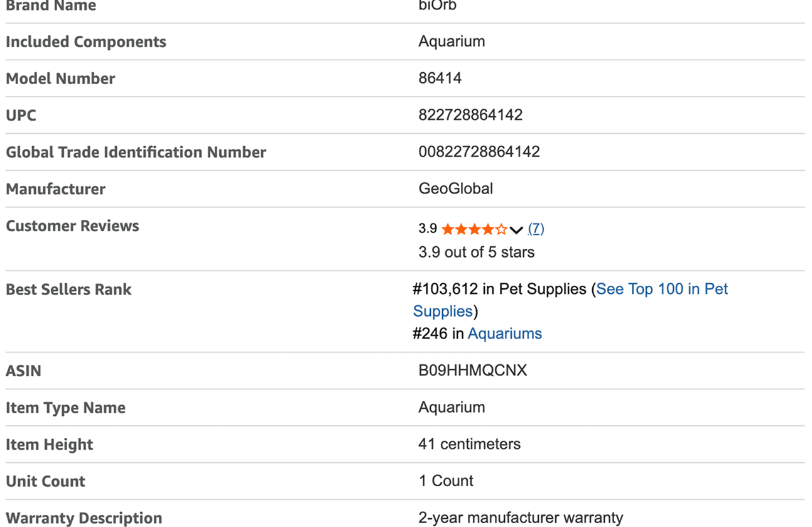Click the GeoGlobal manufacturer value
The height and width of the screenshot is (527, 812).
[x=455, y=188]
